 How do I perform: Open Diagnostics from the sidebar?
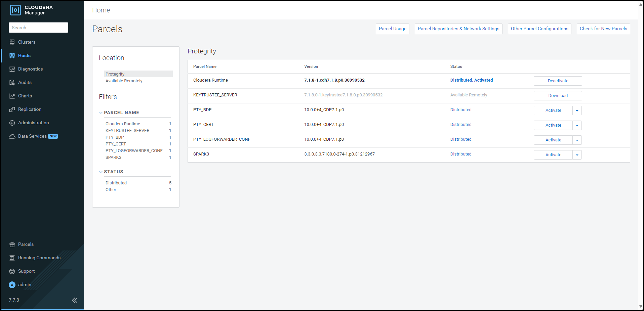coord(12,69)
